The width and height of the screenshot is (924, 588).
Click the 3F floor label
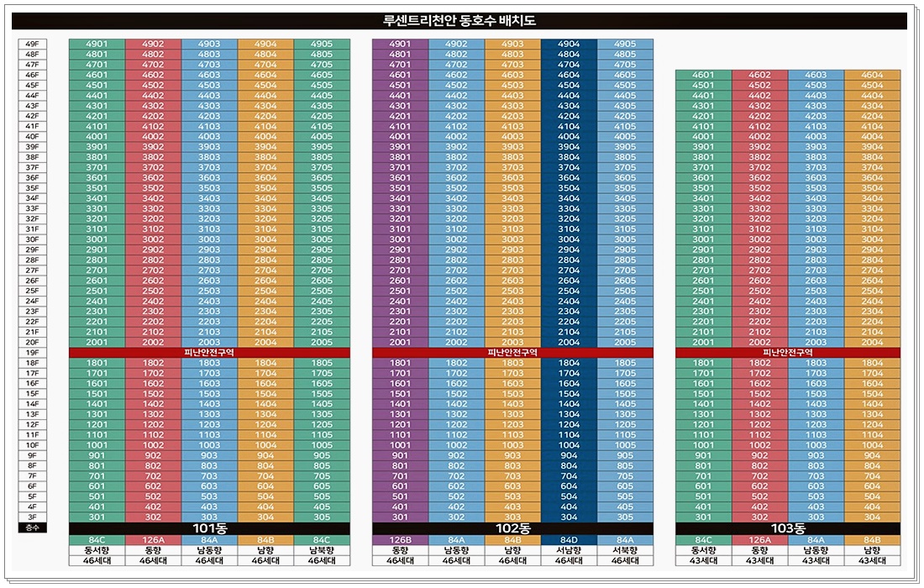[33, 517]
